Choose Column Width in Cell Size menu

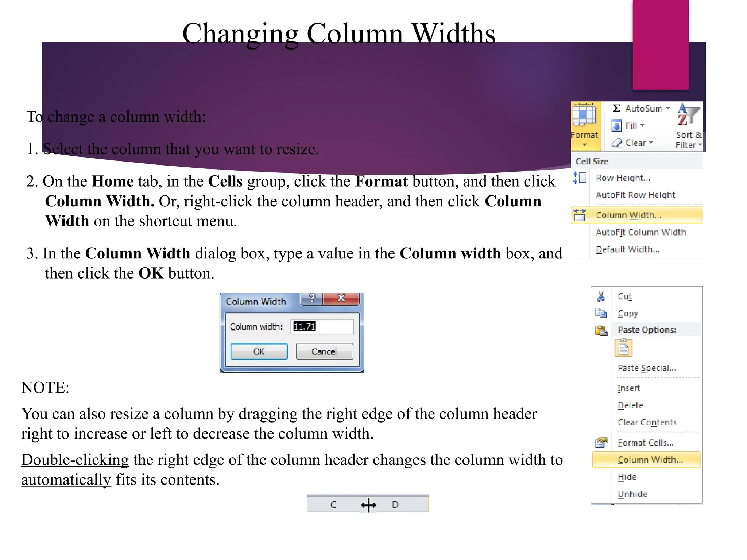[x=628, y=215]
